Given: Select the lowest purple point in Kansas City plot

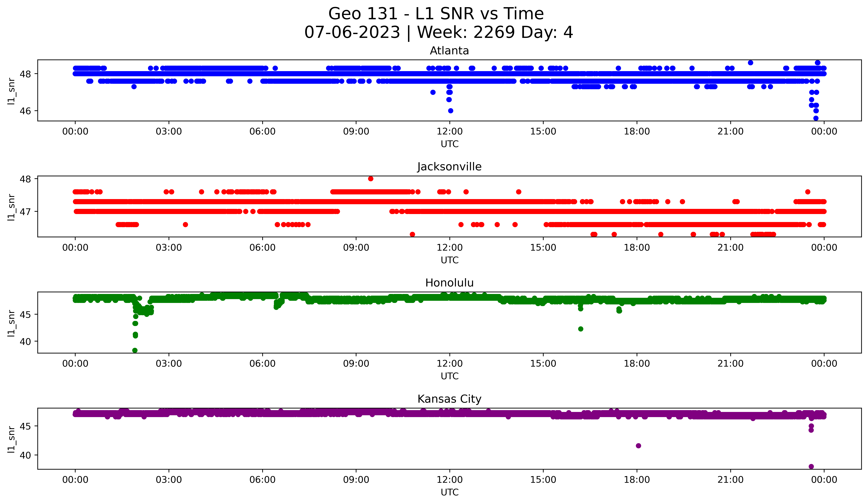Looking at the screenshot, I should (x=811, y=466).
